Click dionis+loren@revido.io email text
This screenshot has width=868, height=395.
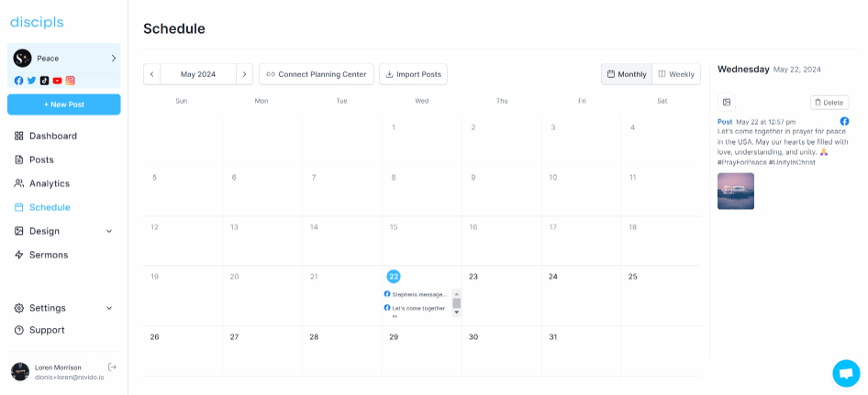(x=69, y=377)
